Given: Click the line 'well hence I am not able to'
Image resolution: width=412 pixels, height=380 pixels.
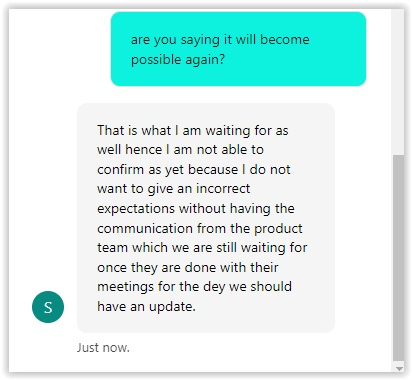Looking at the screenshot, I should click(x=180, y=150).
